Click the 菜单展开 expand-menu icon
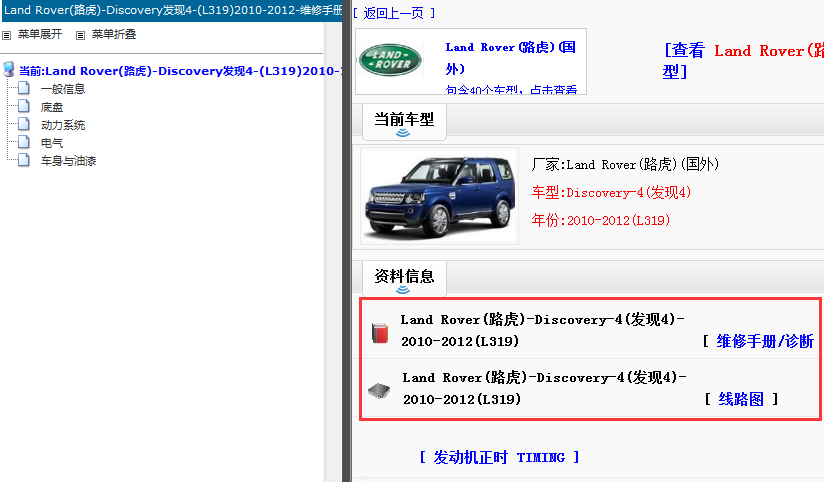Image resolution: width=824 pixels, height=482 pixels. [7, 35]
